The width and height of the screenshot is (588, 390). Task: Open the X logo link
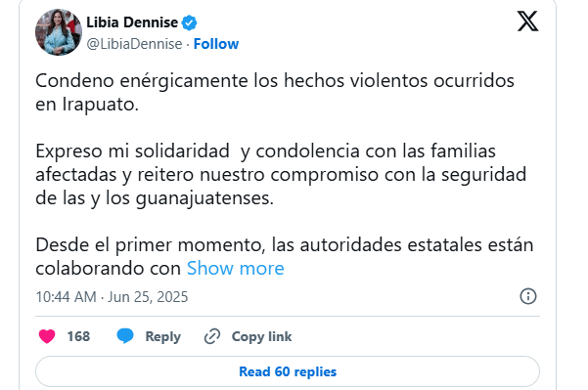[x=527, y=21]
